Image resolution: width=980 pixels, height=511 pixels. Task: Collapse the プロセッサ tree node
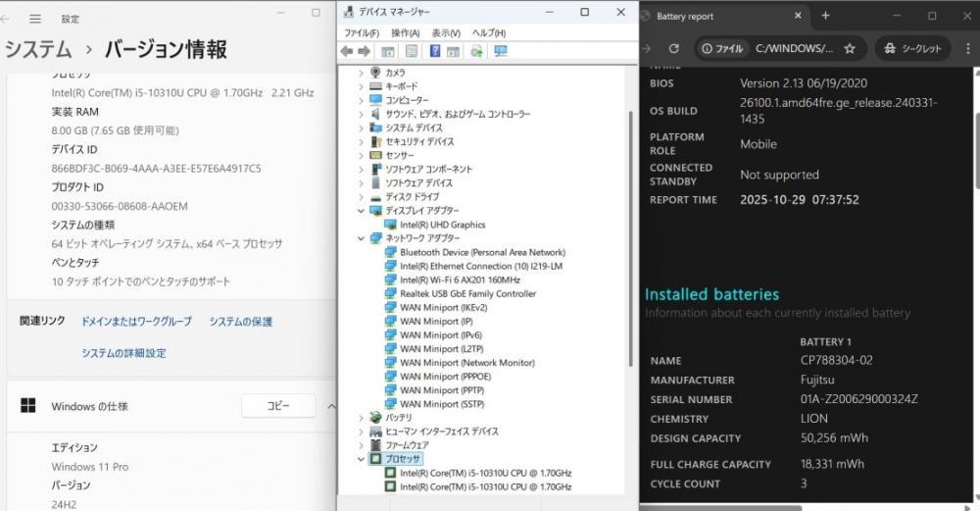point(361,458)
